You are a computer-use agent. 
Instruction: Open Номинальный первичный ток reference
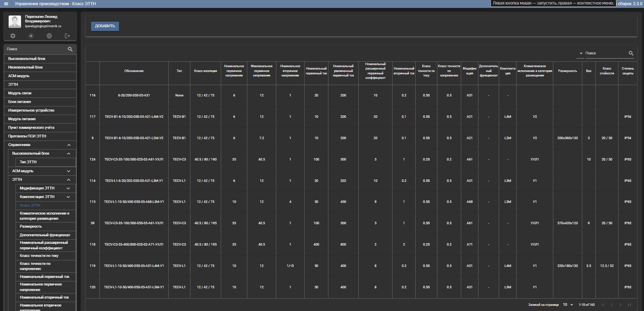click(x=46, y=277)
